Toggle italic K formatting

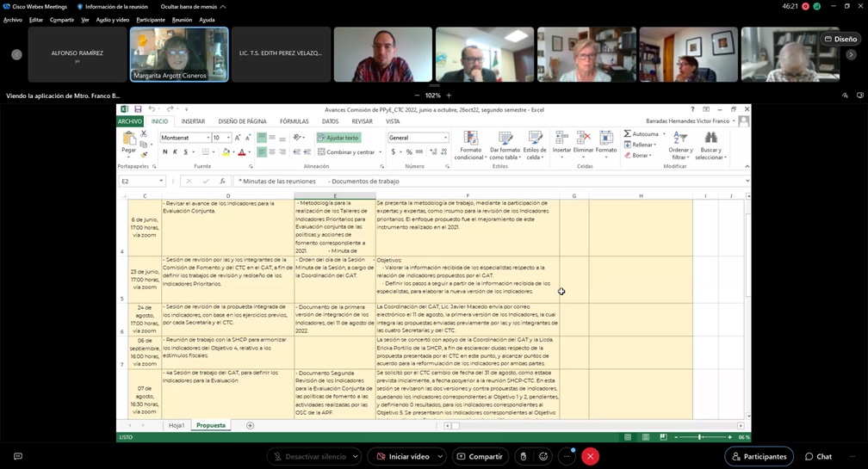175,152
